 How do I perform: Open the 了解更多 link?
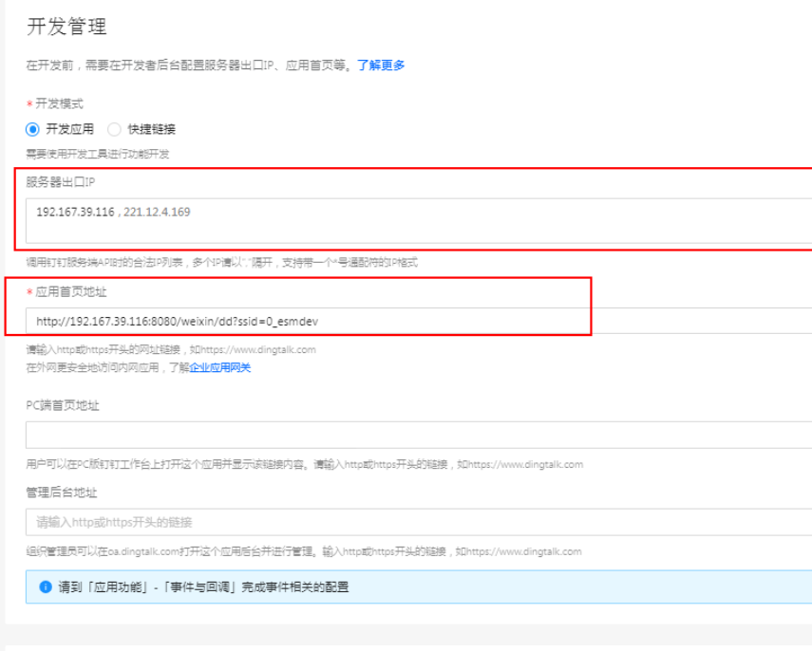point(381,65)
